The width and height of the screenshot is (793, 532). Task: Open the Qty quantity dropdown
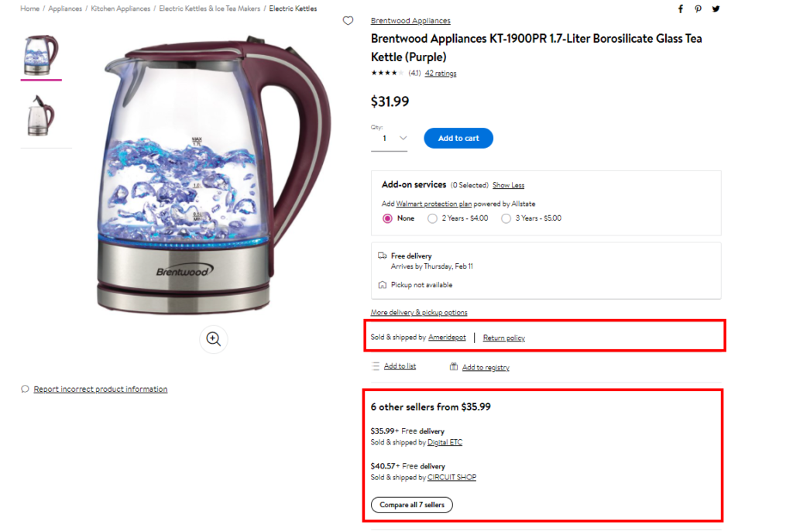click(x=389, y=139)
